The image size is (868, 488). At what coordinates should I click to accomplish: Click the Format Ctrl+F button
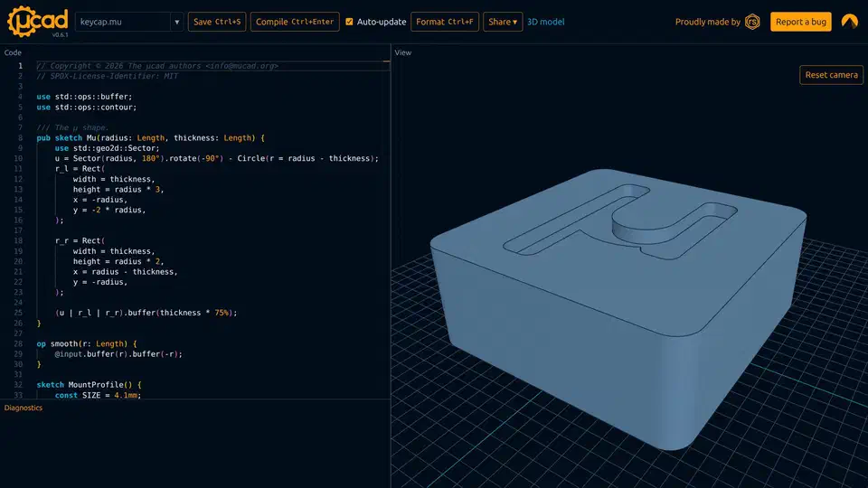pos(445,22)
